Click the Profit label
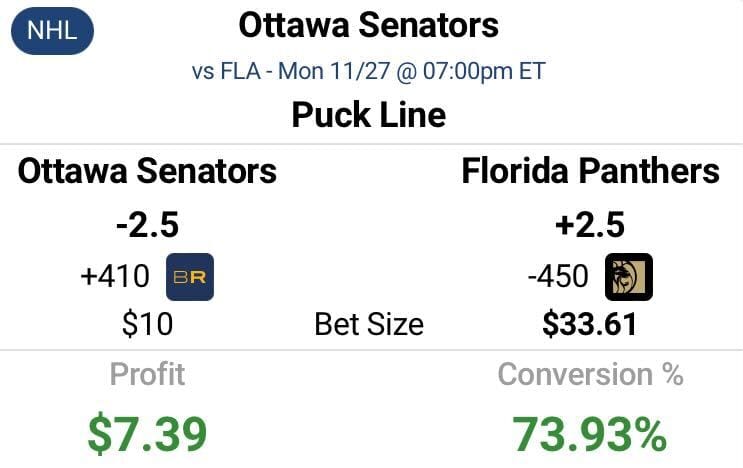743x468 pixels. (147, 375)
